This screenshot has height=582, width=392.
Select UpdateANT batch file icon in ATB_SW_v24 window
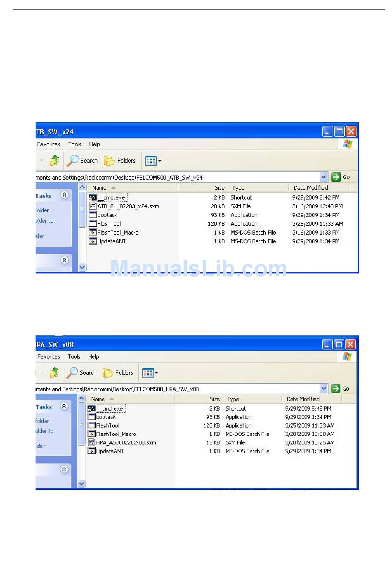(x=93, y=241)
